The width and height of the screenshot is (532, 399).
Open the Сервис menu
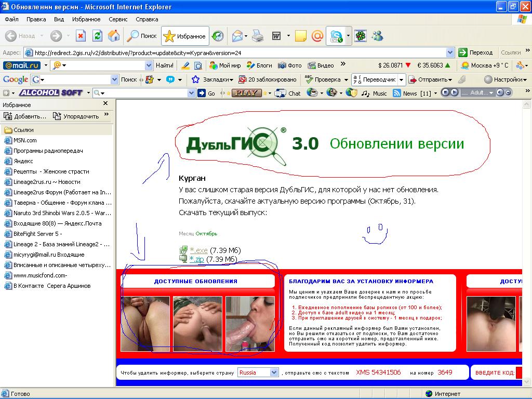point(118,19)
